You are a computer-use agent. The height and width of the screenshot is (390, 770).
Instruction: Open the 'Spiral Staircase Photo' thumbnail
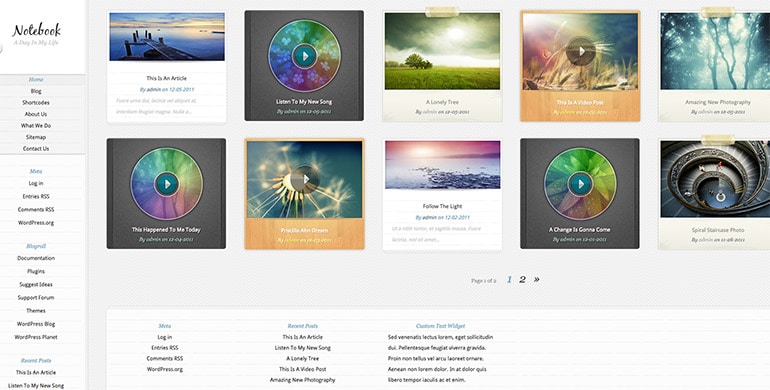[x=715, y=179]
